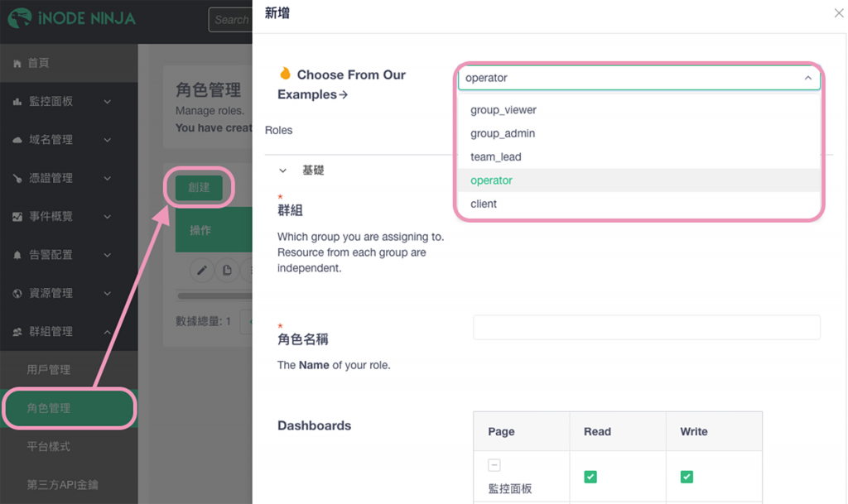
Task: Collapse the 群組管理 sidebar chevron
Action: (108, 332)
